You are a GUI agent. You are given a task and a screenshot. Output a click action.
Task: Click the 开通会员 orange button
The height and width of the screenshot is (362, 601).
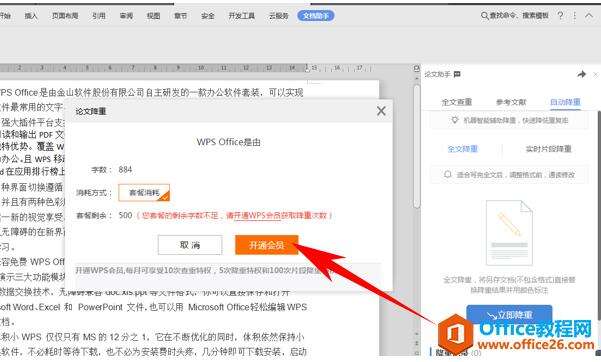click(266, 245)
